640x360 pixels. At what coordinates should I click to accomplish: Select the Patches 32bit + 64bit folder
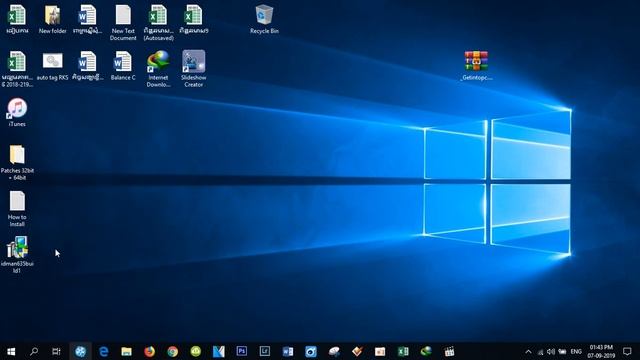click(17, 162)
